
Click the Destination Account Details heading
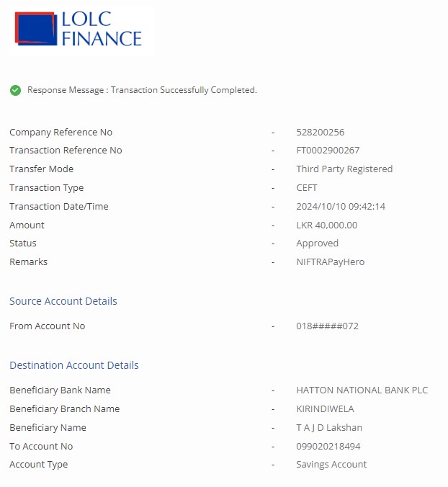click(74, 365)
